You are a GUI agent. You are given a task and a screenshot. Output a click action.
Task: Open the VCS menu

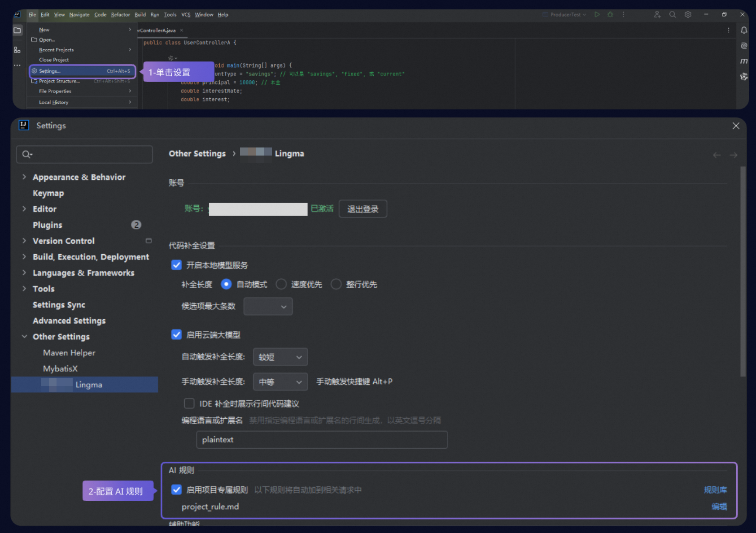coord(186,14)
